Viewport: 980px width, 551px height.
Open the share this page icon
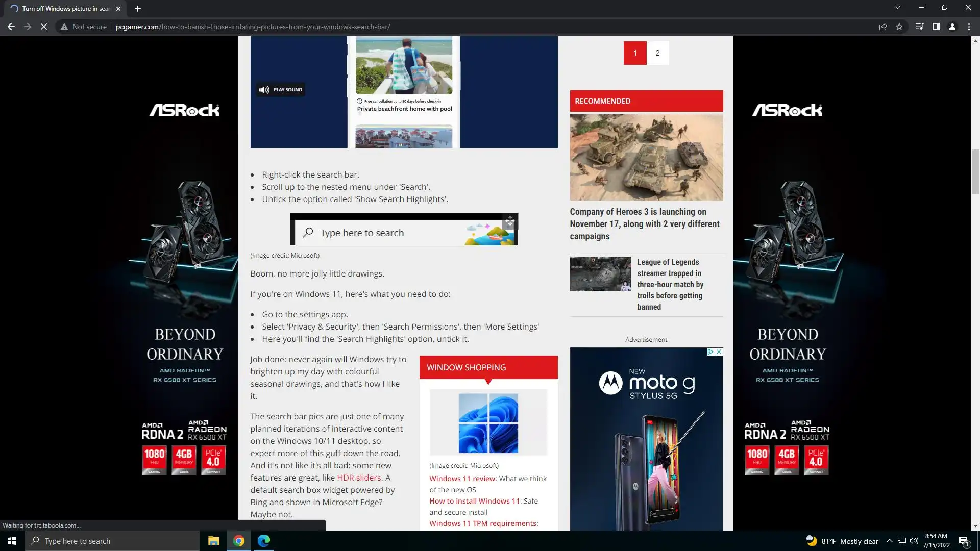tap(883, 27)
